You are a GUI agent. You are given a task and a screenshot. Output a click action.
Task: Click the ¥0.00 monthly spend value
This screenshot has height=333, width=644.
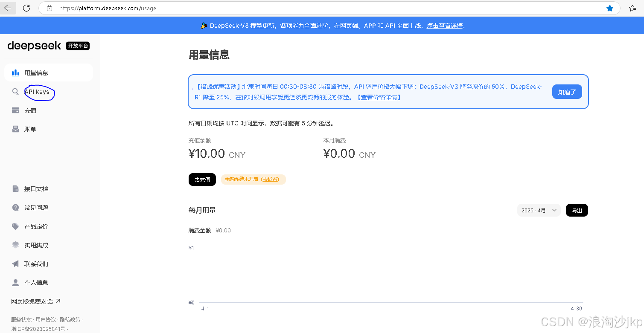(x=339, y=153)
